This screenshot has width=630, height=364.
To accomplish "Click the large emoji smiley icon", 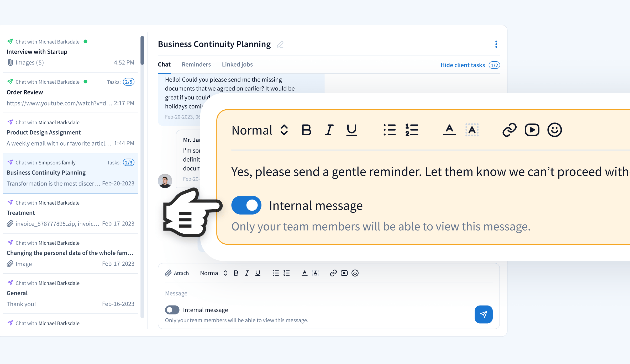I will (x=555, y=130).
